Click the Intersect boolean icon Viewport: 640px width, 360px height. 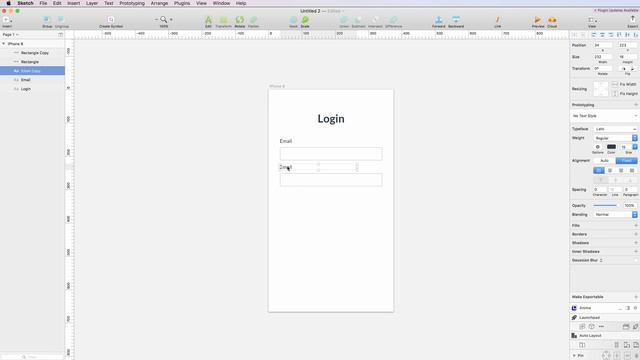[x=375, y=20]
